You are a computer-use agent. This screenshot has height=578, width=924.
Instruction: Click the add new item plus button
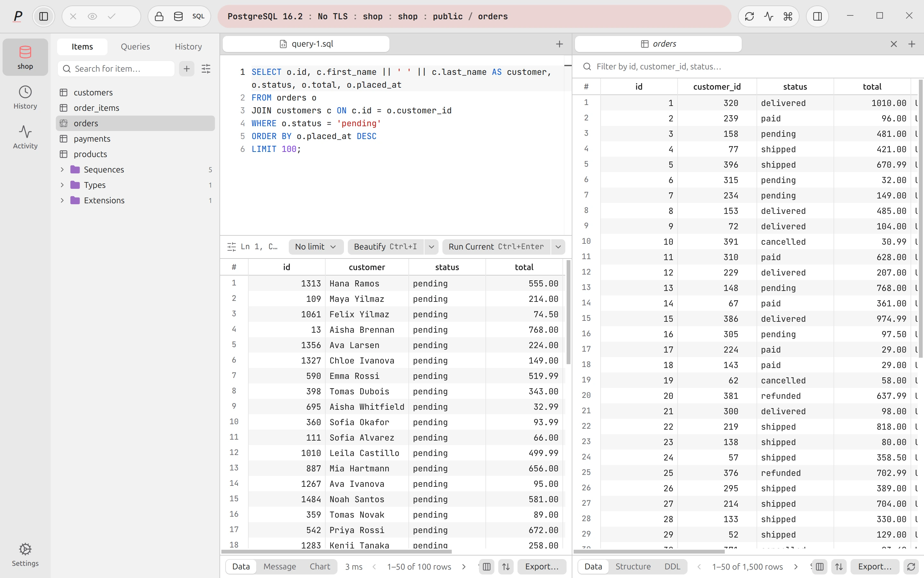pyautogui.click(x=187, y=69)
